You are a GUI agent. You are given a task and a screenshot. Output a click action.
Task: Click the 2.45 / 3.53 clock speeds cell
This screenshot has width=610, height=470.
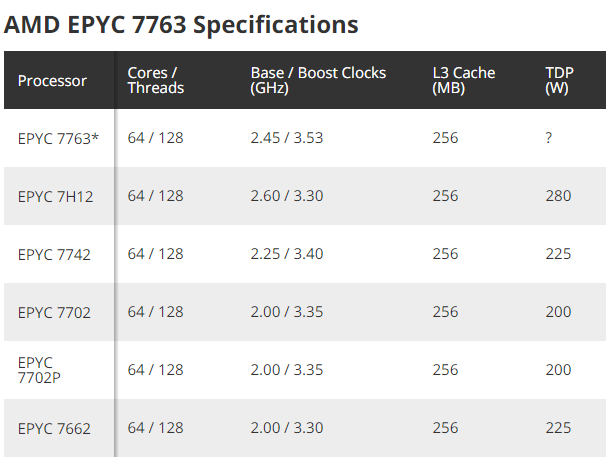click(287, 138)
